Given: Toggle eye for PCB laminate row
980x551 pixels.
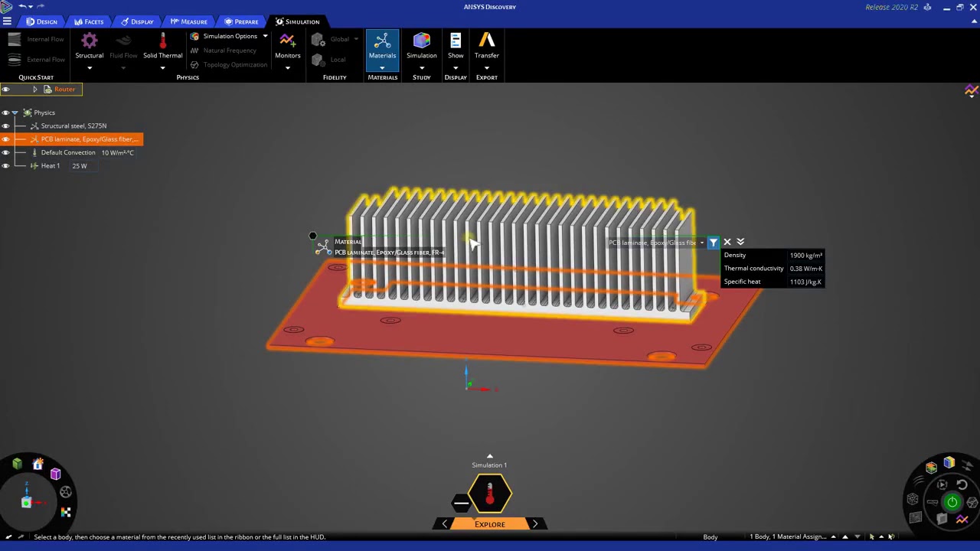Looking at the screenshot, I should [5, 139].
